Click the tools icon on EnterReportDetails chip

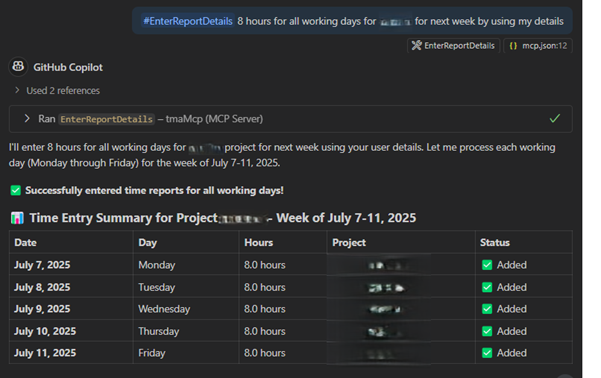[416, 46]
